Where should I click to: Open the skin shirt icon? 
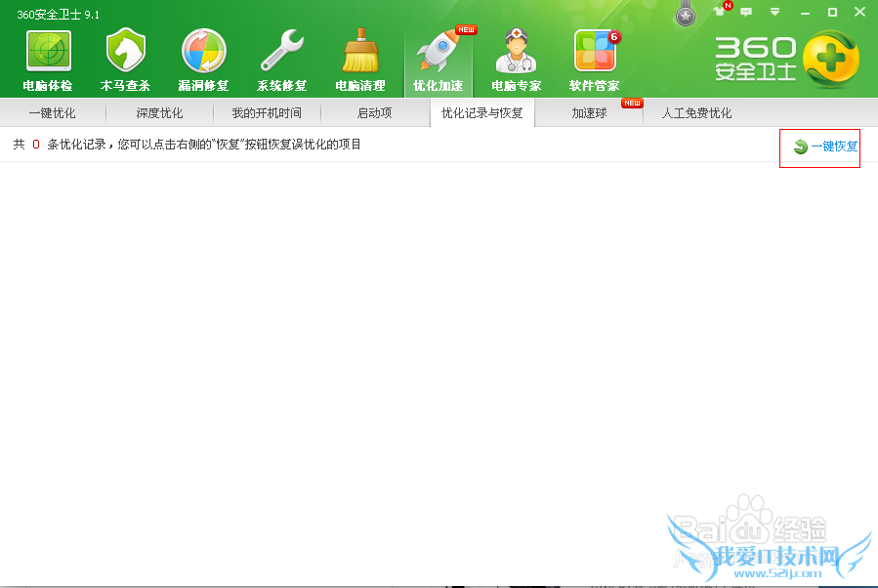click(720, 11)
